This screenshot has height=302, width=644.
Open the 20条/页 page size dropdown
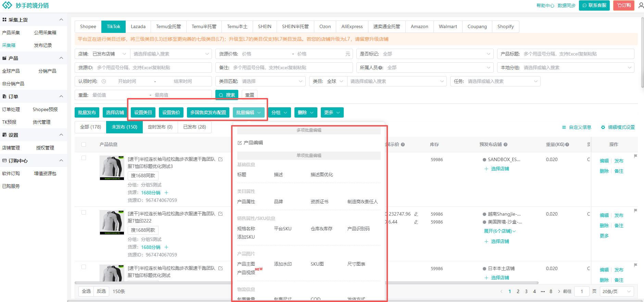616,291
